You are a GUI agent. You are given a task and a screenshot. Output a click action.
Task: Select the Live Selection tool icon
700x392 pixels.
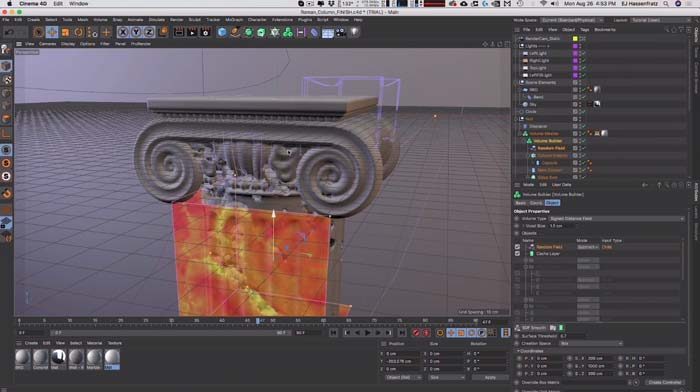click(38, 32)
